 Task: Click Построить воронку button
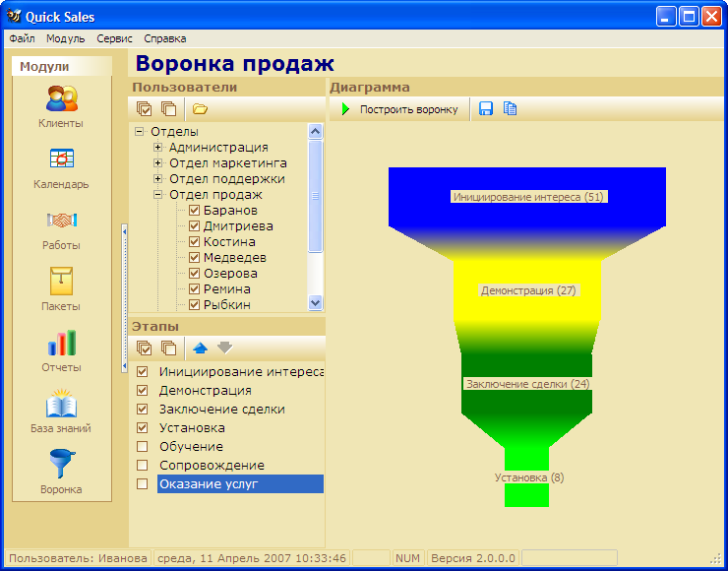400,109
